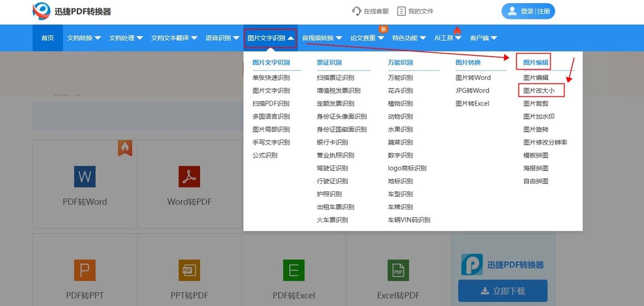Image resolution: width=644 pixels, height=306 pixels.
Task: Expand the 特色功能 dropdown menu
Action: pyautogui.click(x=409, y=38)
